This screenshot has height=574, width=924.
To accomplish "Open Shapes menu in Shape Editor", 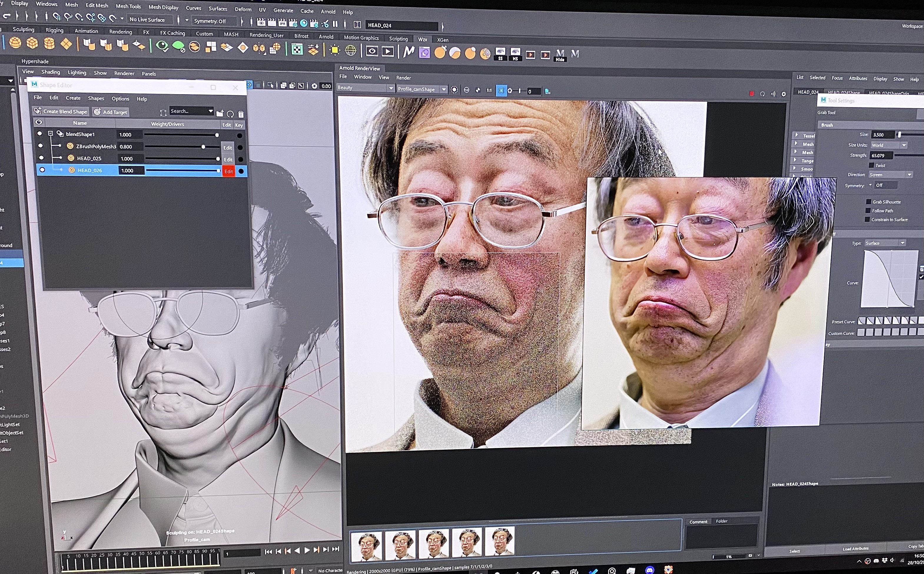I will tap(96, 98).
